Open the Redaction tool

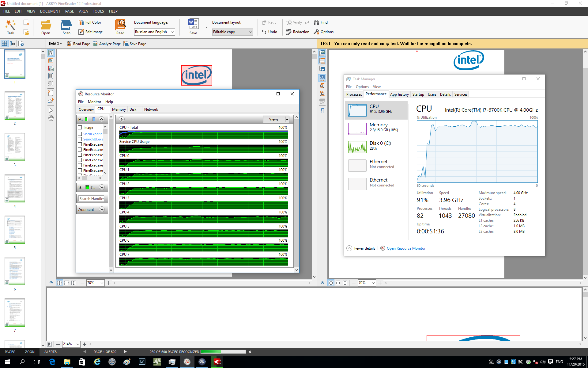pyautogui.click(x=298, y=32)
